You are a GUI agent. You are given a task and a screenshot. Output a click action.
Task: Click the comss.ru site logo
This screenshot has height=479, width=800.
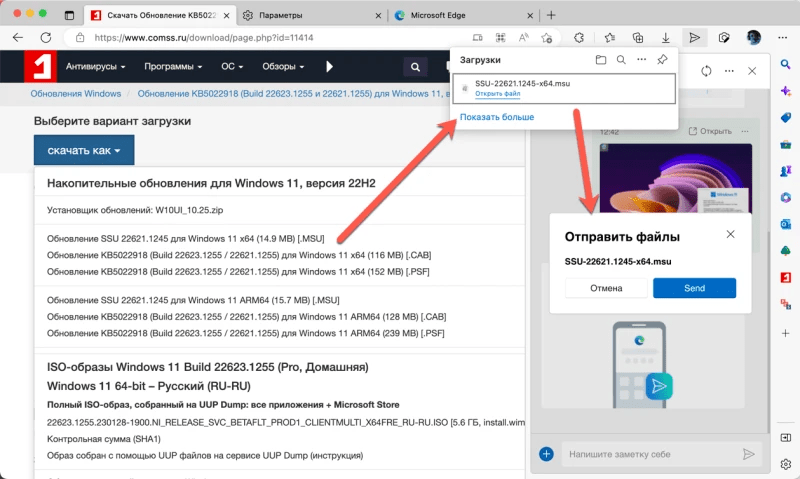pyautogui.click(x=40, y=66)
